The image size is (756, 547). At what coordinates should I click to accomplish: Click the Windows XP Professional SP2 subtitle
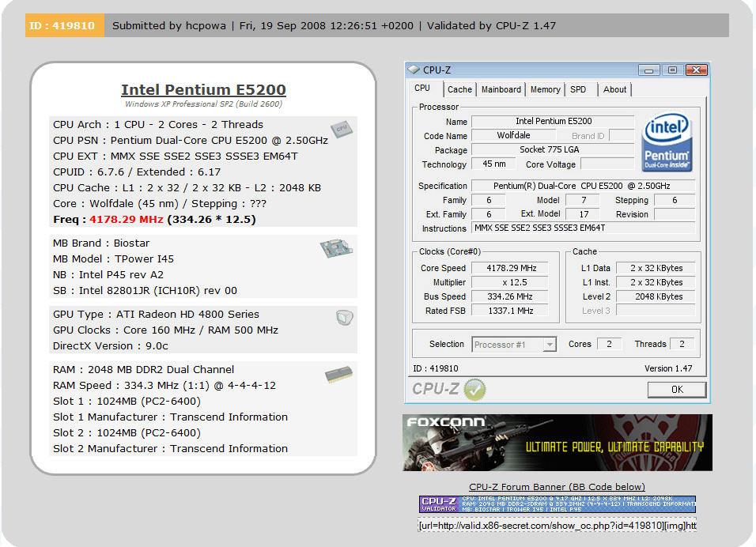pyautogui.click(x=203, y=104)
